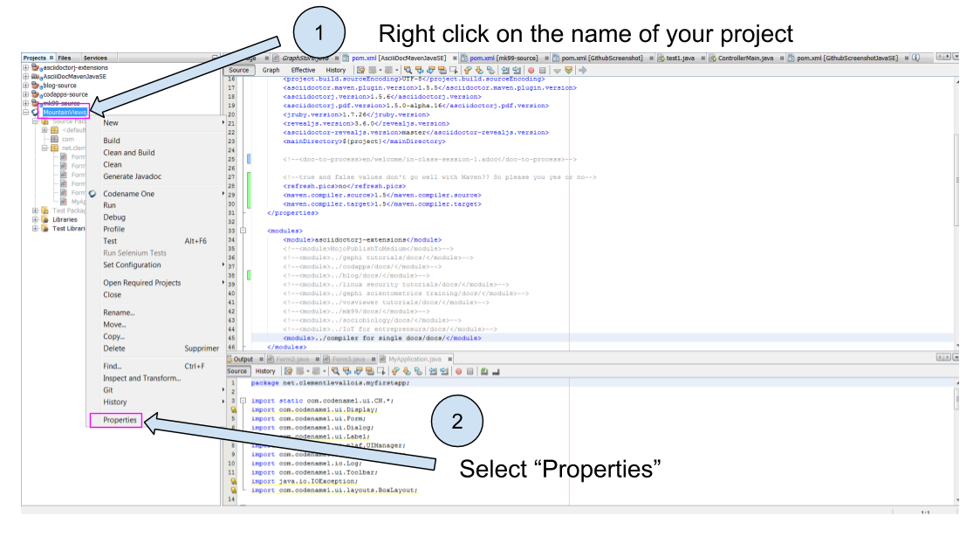Start macro recording in upper toolbar
This screenshot has height=557, width=980.
531,71
